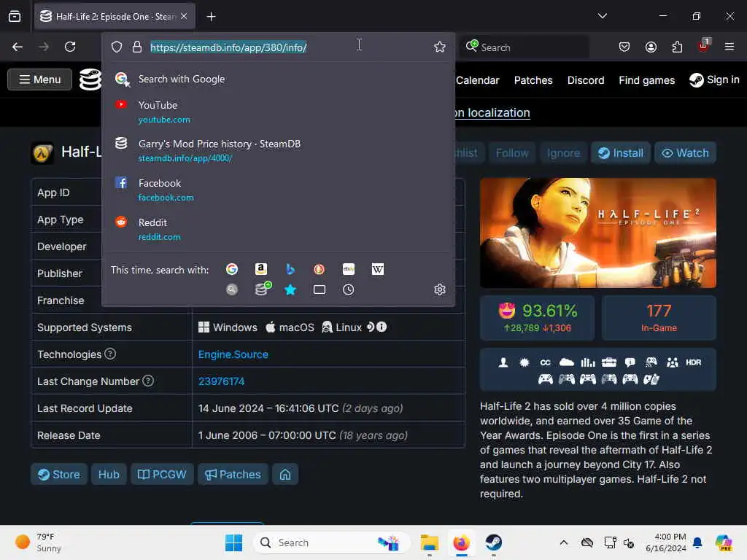Open new browser tab
Image resolution: width=747 pixels, height=560 pixels.
click(x=211, y=17)
